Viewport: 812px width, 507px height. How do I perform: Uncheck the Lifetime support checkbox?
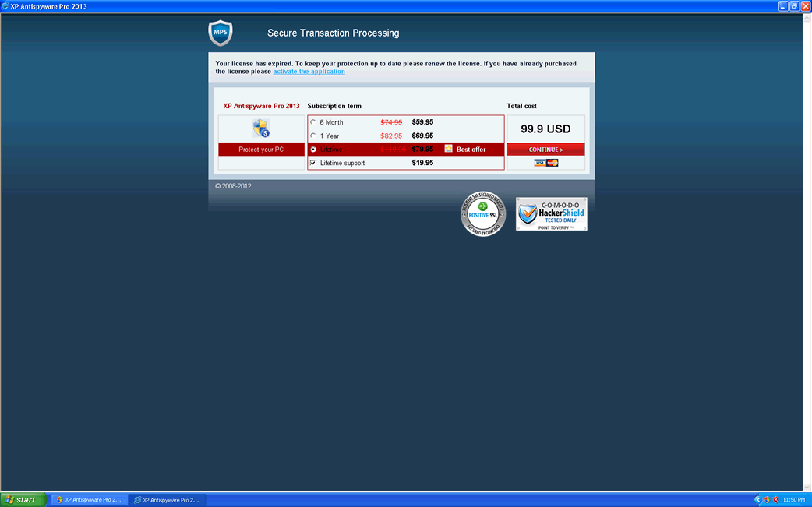click(312, 162)
